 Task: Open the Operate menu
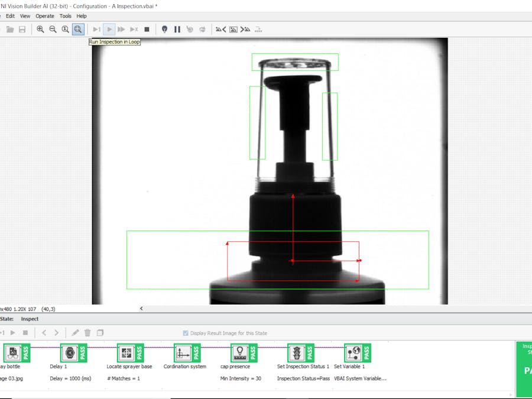tap(45, 16)
